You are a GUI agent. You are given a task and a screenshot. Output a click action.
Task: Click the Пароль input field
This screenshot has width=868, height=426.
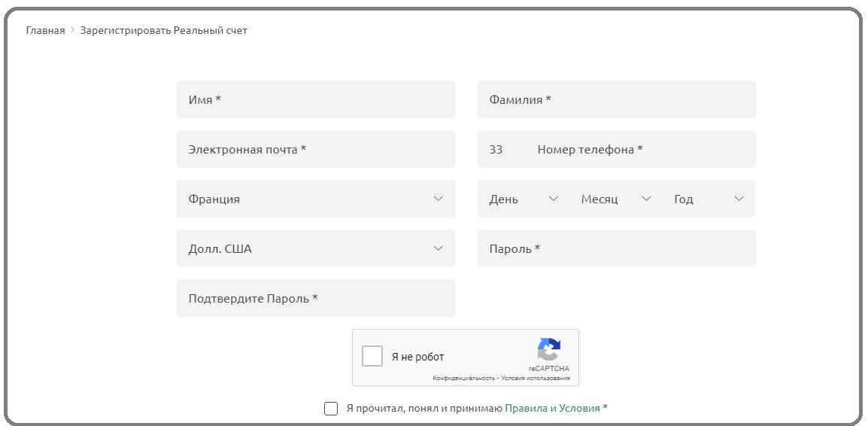pyautogui.click(x=616, y=249)
